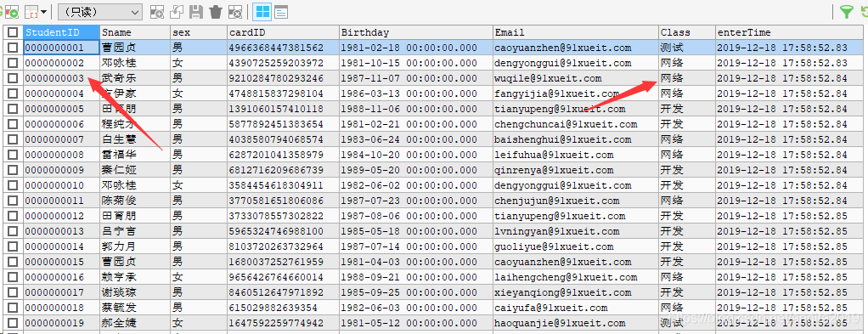Sort by the Email column header

576,32
